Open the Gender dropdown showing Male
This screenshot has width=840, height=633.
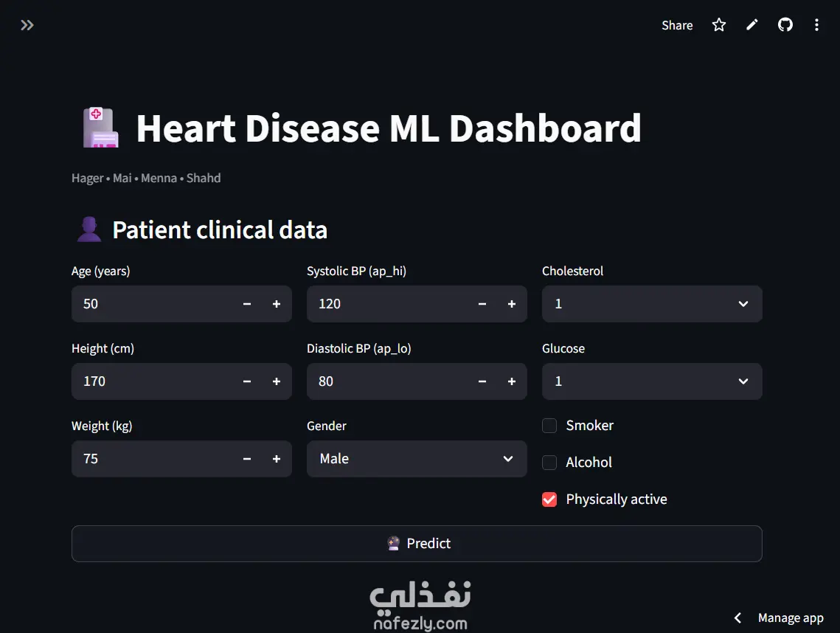[417, 459]
